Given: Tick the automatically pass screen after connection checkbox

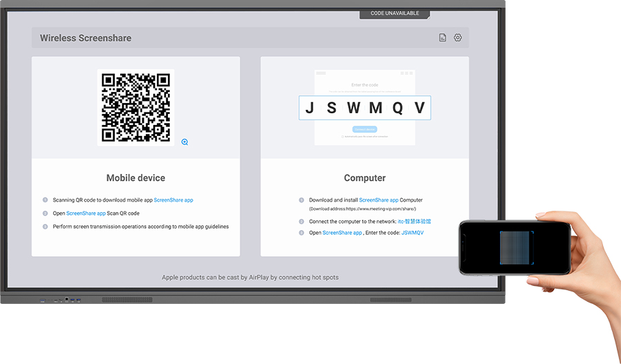Looking at the screenshot, I should click(x=343, y=137).
